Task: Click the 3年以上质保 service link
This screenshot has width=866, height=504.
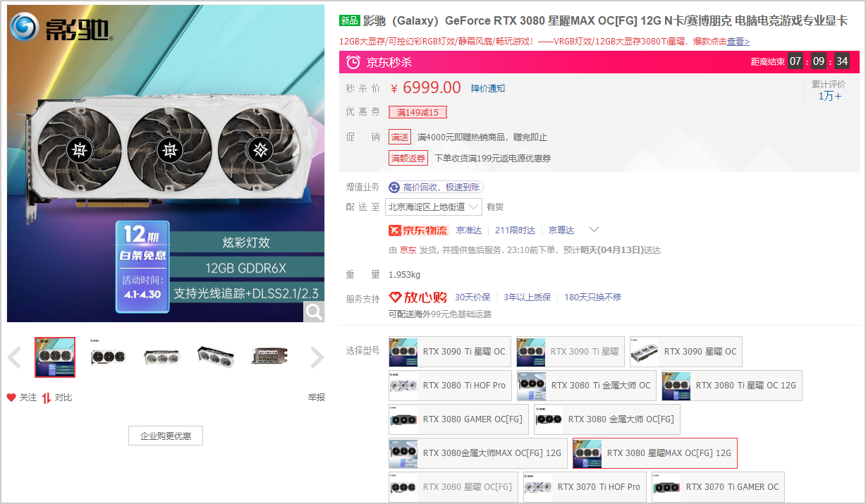Action: (527, 297)
